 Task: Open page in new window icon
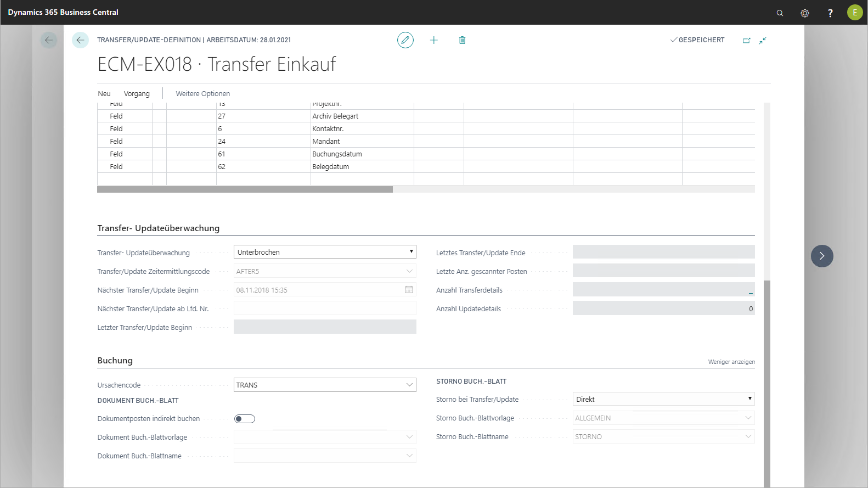(x=746, y=40)
